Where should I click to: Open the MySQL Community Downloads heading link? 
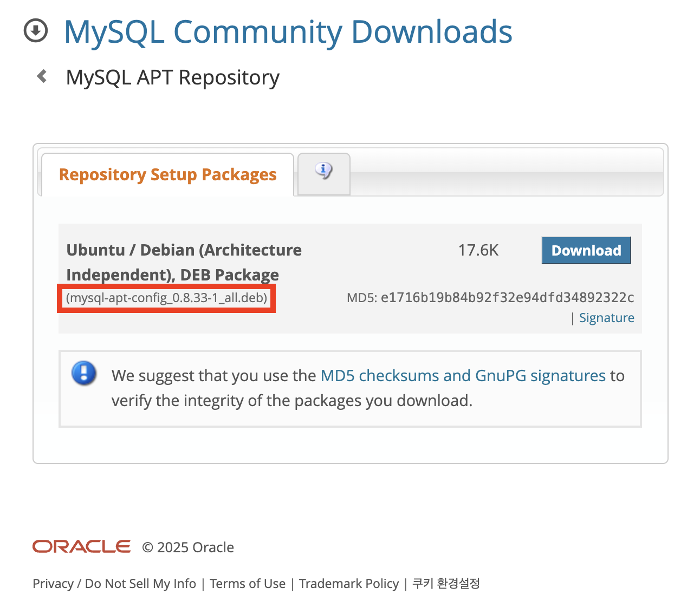pyautogui.click(x=288, y=32)
